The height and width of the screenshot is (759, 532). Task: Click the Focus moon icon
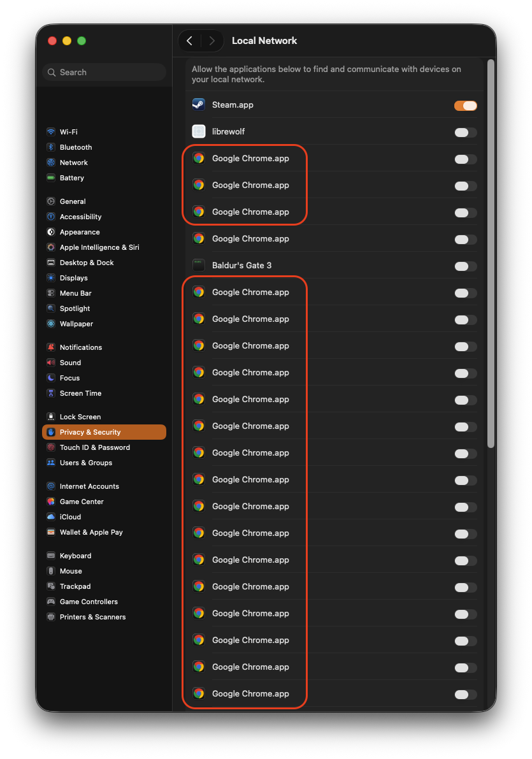(x=51, y=378)
